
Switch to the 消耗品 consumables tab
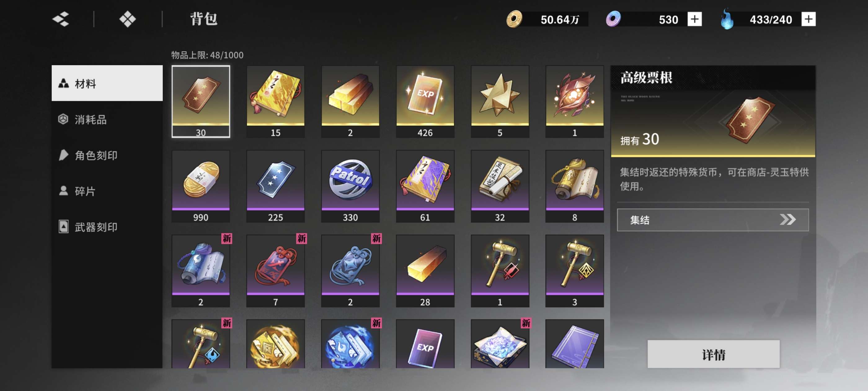(107, 119)
